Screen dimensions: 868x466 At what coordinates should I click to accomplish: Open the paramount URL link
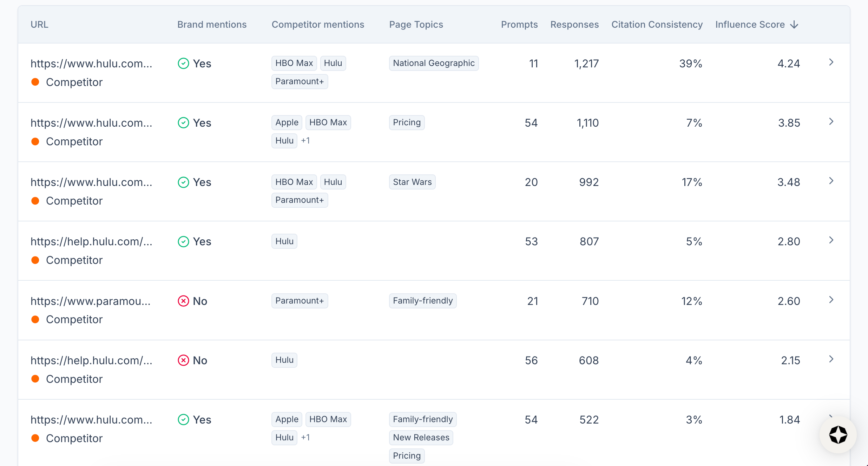(91, 301)
